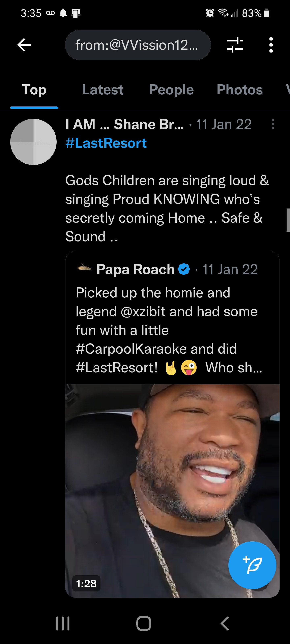The height and width of the screenshot is (644, 290).
Task: Open the search overflow menu
Action: pyautogui.click(x=271, y=45)
